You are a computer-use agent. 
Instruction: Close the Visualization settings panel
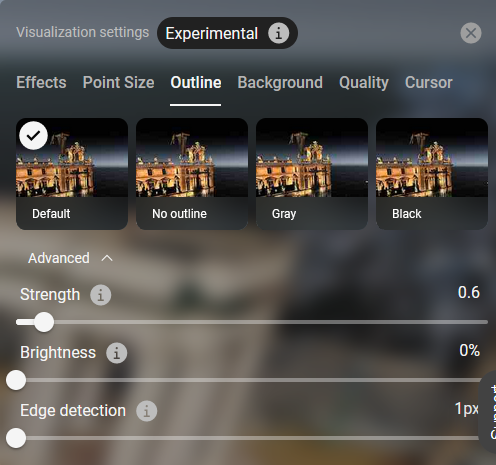tap(471, 33)
